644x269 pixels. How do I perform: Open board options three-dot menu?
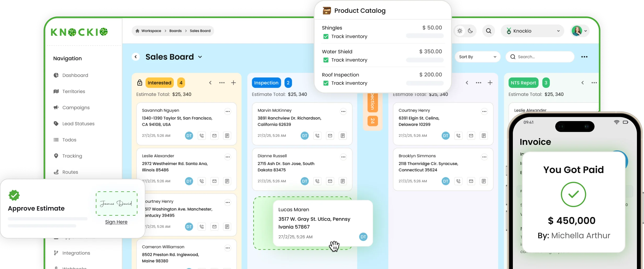click(584, 57)
